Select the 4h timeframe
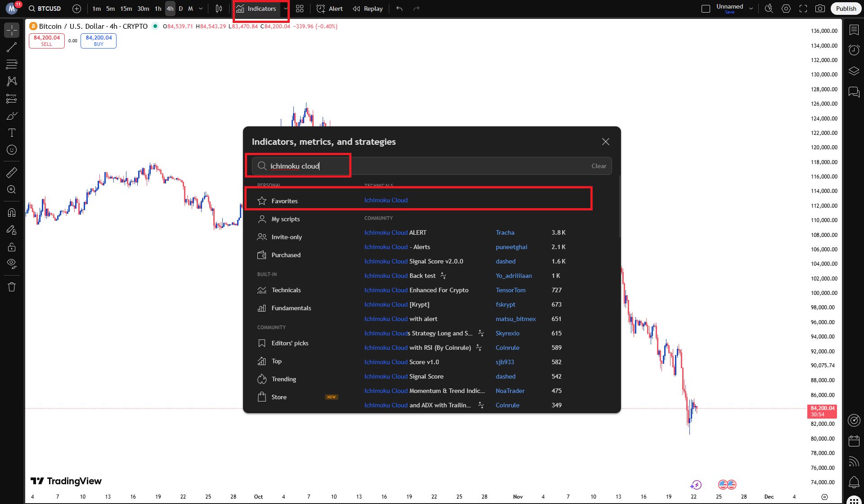864x504 pixels. (x=170, y=9)
